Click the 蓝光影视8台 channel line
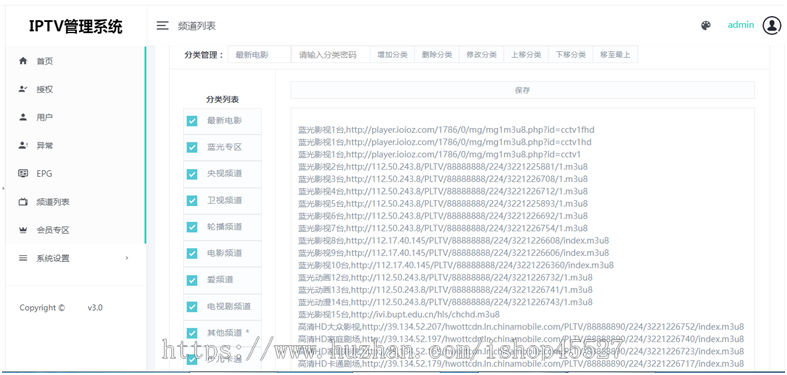The height and width of the screenshot is (375, 787). pos(453,240)
